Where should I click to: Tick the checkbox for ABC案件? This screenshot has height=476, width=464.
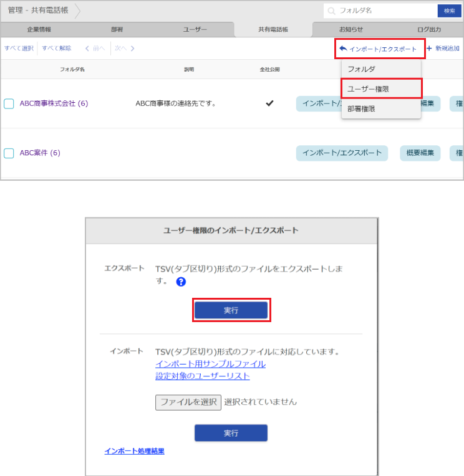(x=9, y=153)
